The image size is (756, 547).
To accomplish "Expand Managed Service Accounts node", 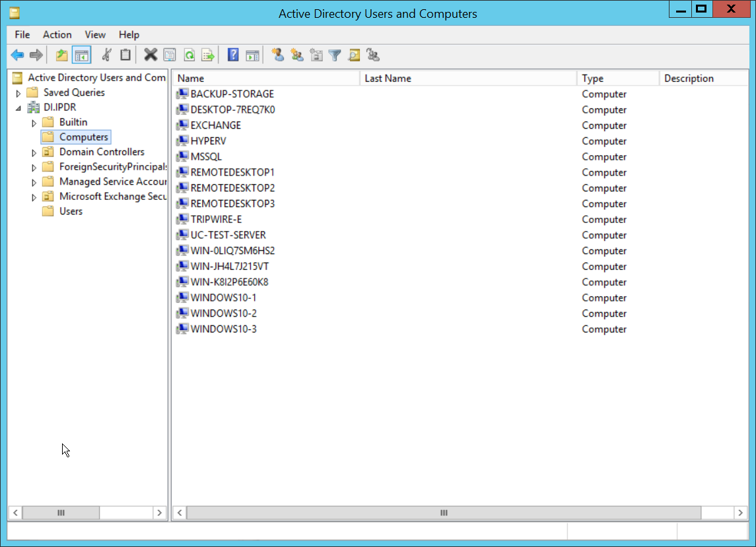I will tap(34, 183).
